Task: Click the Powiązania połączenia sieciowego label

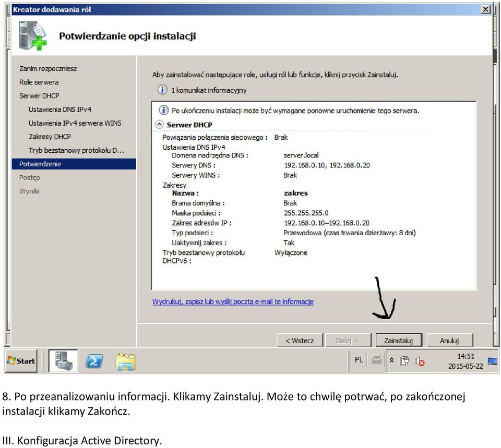Action: [214, 137]
